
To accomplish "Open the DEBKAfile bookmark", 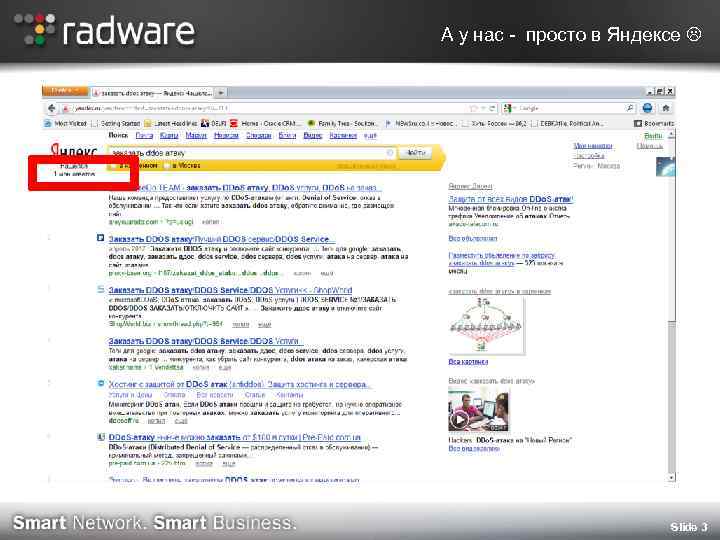I will [x=568, y=123].
